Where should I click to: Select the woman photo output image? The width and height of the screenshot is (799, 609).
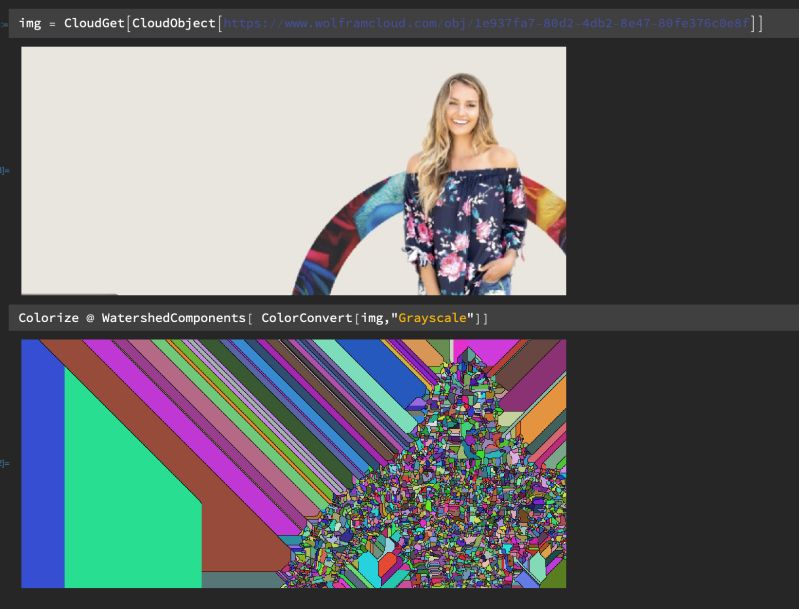[294, 171]
